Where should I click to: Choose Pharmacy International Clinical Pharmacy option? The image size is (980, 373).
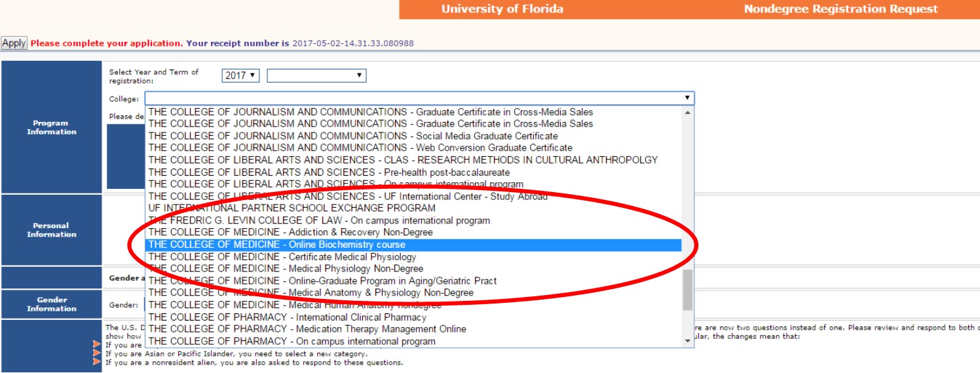click(413, 317)
